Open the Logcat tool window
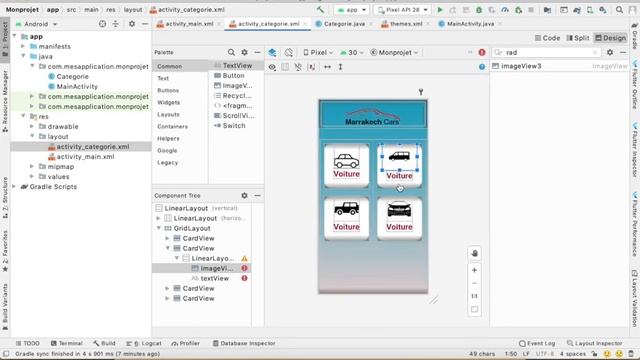Image resolution: width=640 pixels, height=360 pixels. pyautogui.click(x=144, y=343)
